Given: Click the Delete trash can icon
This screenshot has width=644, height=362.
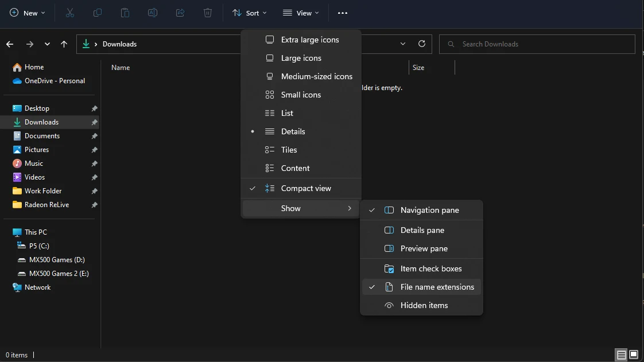Looking at the screenshot, I should tap(208, 13).
